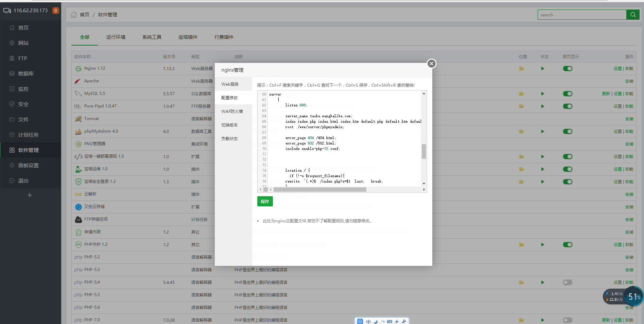Open 面板设置 panel settings in sidebar
This screenshot has height=324, width=644.
click(28, 165)
